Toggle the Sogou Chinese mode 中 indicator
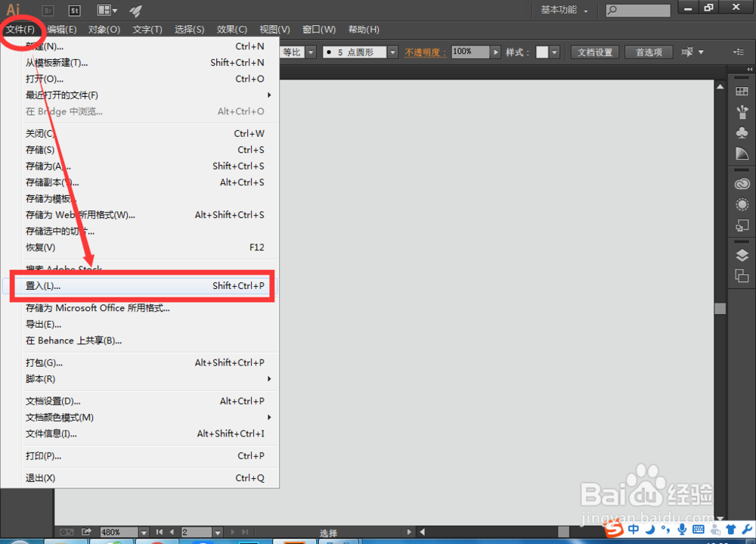Screen dimensions: 756x544 point(633,530)
